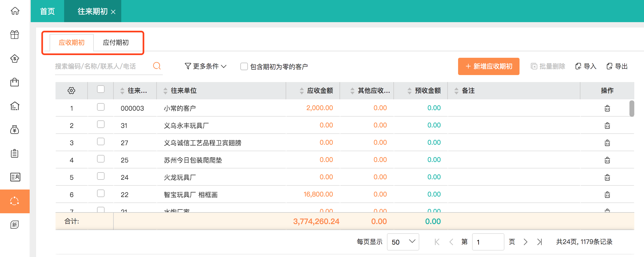
Task: Go to the 首页 tab
Action: click(47, 11)
